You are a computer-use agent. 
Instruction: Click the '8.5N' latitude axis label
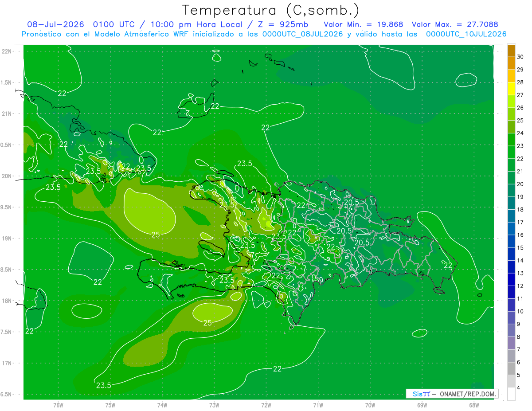click(x=7, y=270)
